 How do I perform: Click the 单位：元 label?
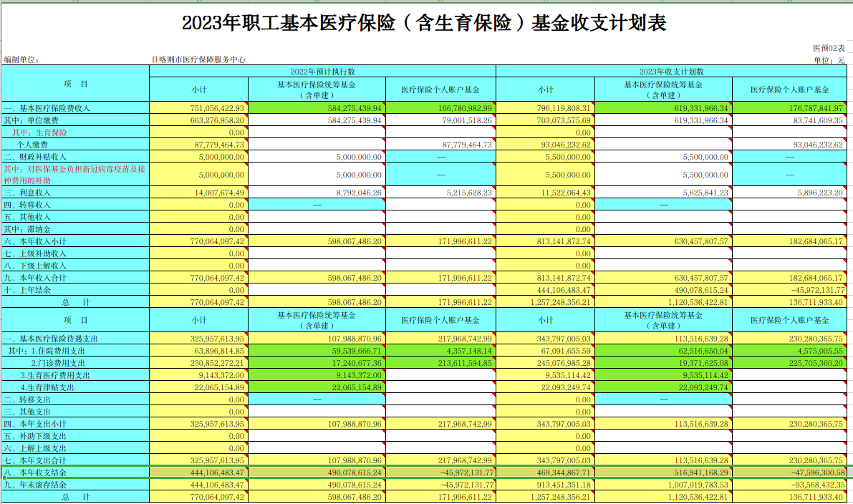point(829,60)
